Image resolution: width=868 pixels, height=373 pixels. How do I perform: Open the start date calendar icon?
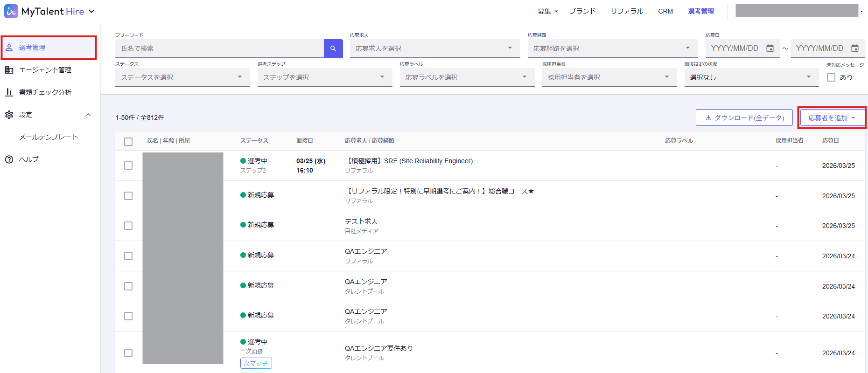(770, 48)
